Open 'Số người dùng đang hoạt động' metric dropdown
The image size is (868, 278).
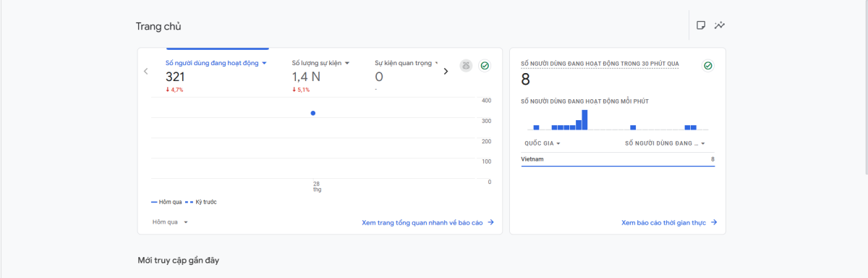click(216, 63)
